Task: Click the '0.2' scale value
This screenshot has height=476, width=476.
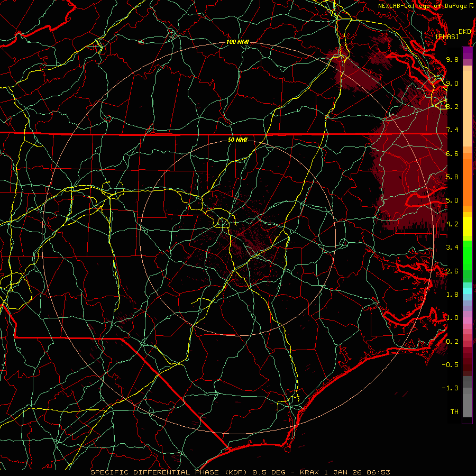Action: tap(452, 342)
